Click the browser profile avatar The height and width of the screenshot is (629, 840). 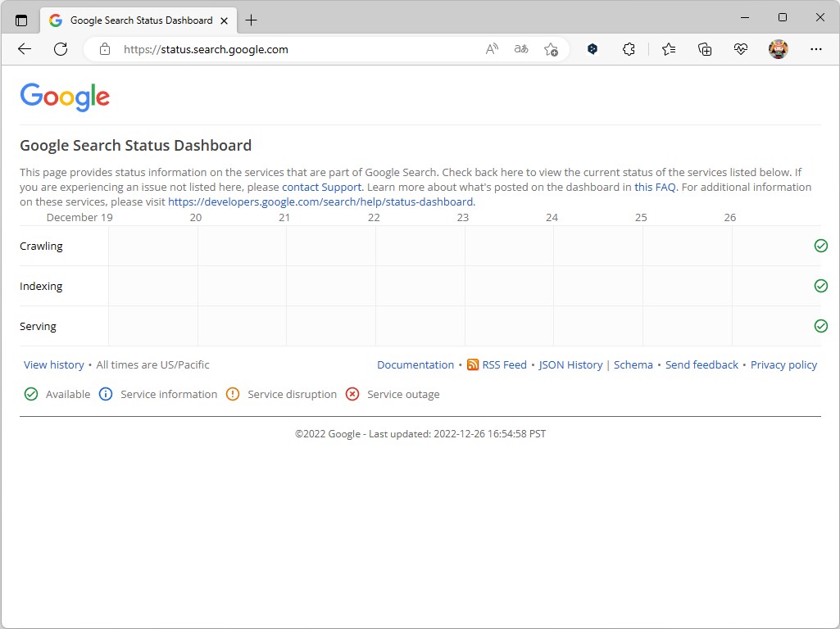[778, 49]
